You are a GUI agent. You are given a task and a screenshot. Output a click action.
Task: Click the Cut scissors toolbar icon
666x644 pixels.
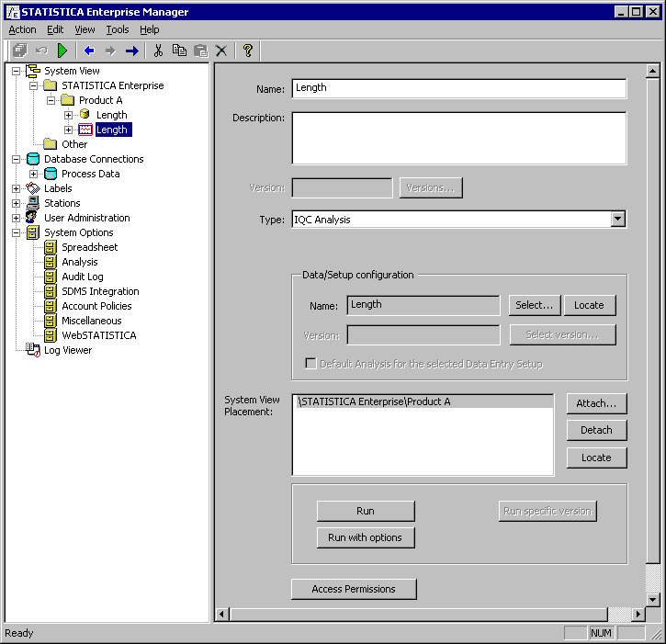point(158,51)
